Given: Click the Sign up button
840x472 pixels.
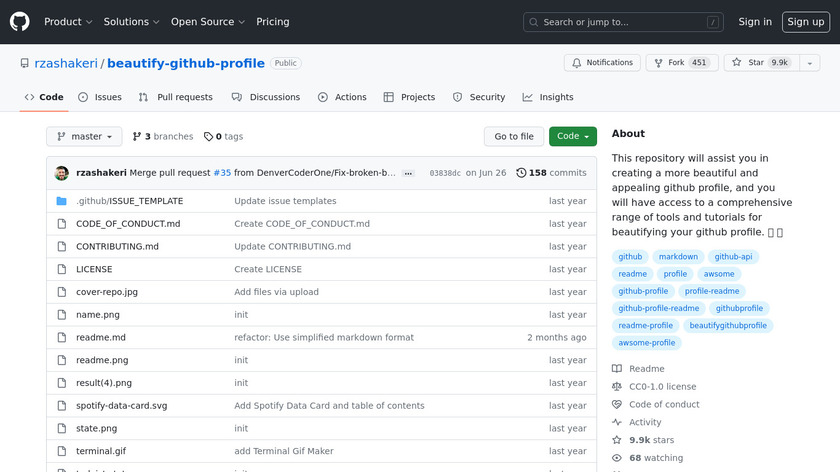Looking at the screenshot, I should click(806, 22).
